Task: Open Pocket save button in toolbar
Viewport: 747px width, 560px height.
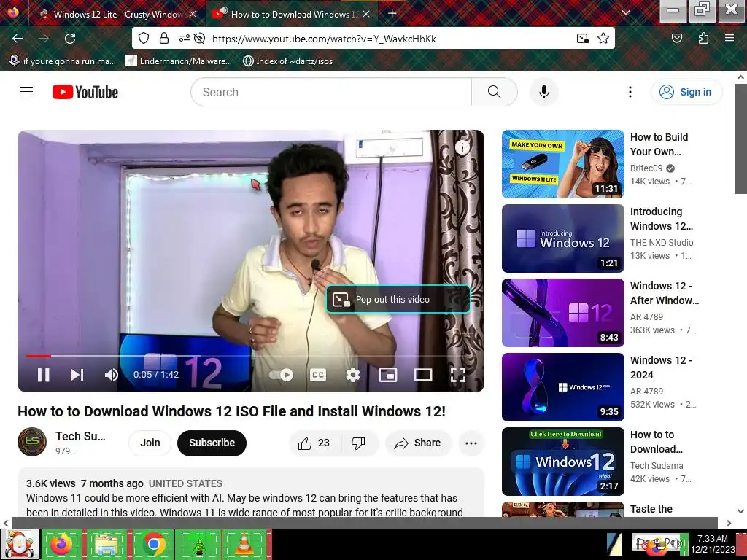Action: coord(676,38)
